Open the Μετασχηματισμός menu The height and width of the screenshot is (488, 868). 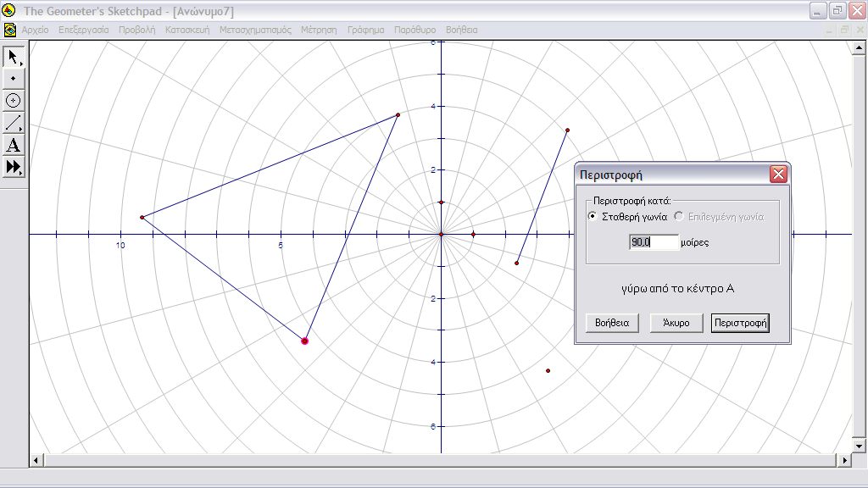click(x=255, y=30)
